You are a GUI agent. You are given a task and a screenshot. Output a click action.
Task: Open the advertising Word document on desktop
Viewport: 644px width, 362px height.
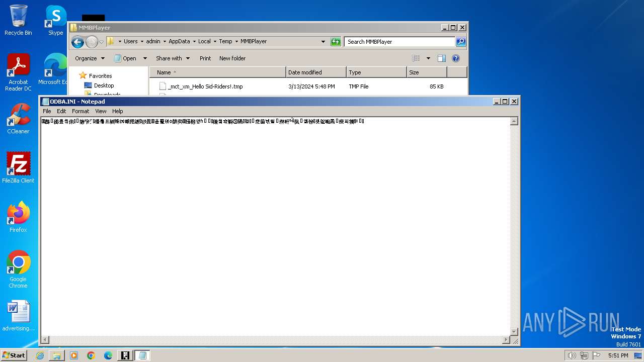click(18, 316)
